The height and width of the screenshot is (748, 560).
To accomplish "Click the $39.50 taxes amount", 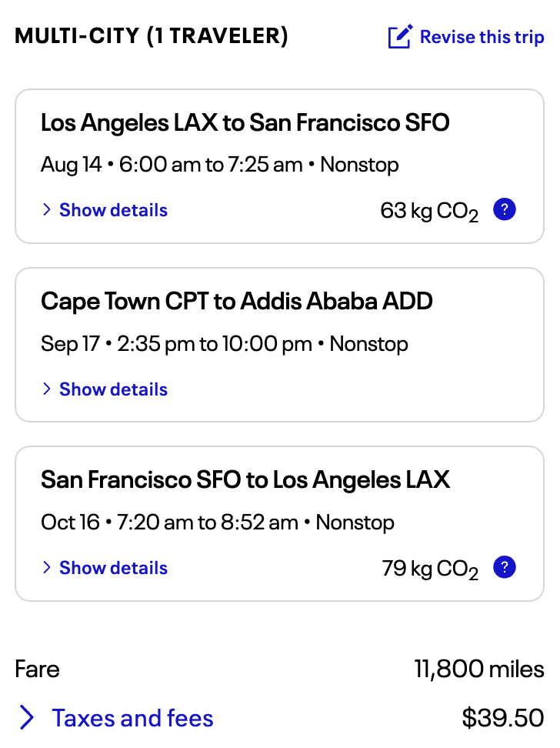I will click(x=503, y=718).
